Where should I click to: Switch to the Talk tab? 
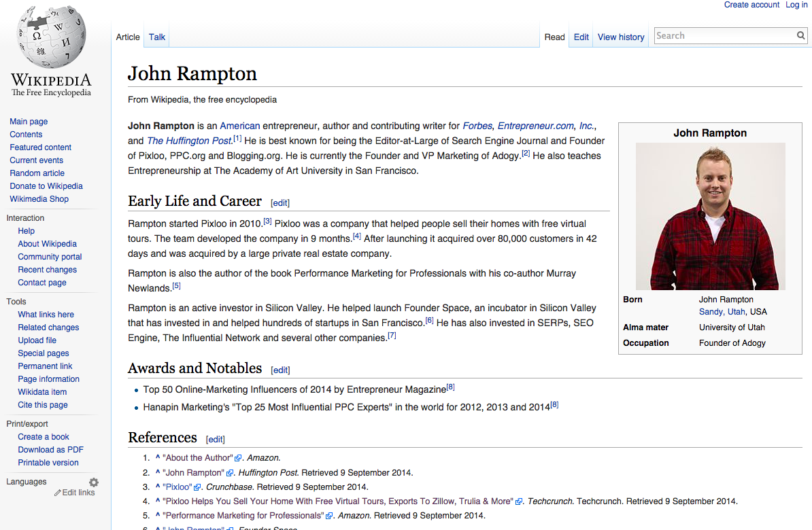157,37
